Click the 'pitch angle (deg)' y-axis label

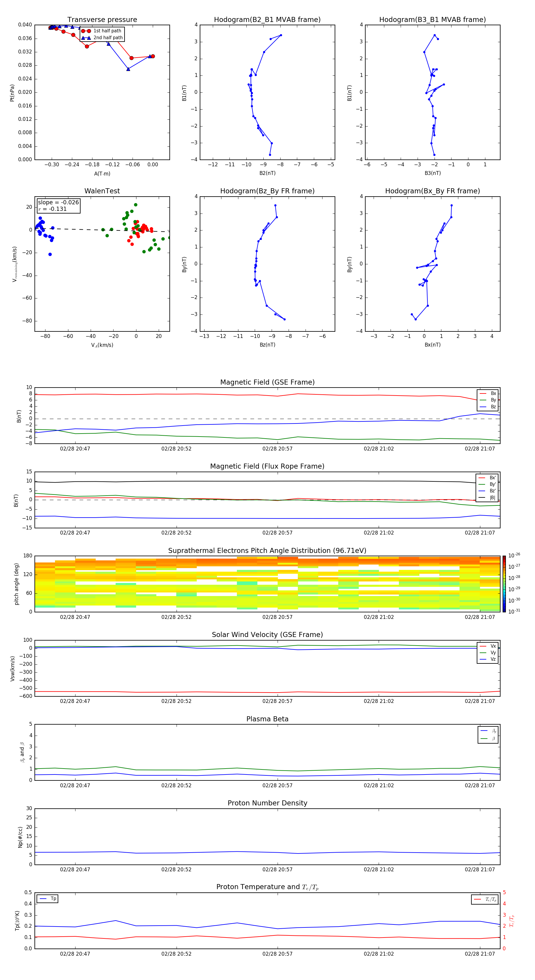pos(16,584)
